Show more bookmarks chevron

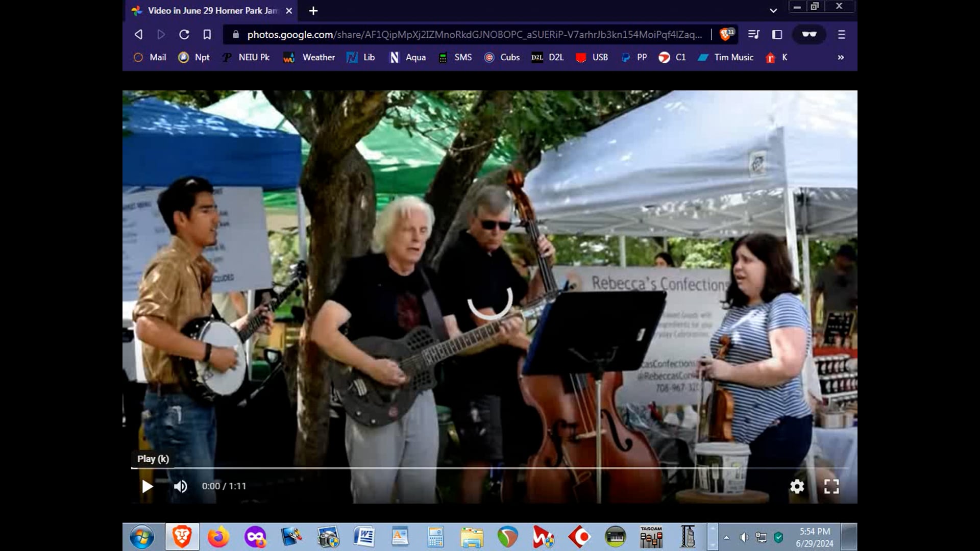(841, 57)
